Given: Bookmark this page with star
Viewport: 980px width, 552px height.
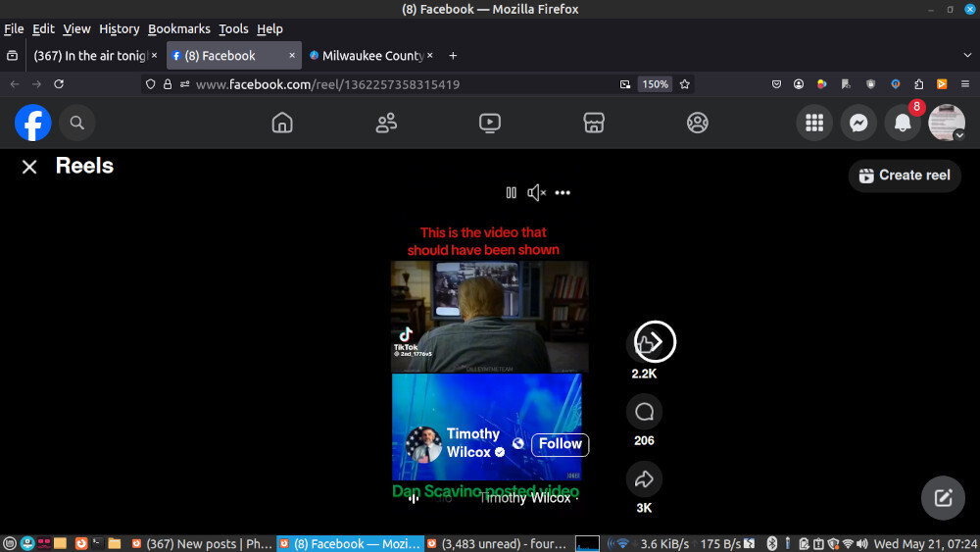Looking at the screenshot, I should point(685,84).
